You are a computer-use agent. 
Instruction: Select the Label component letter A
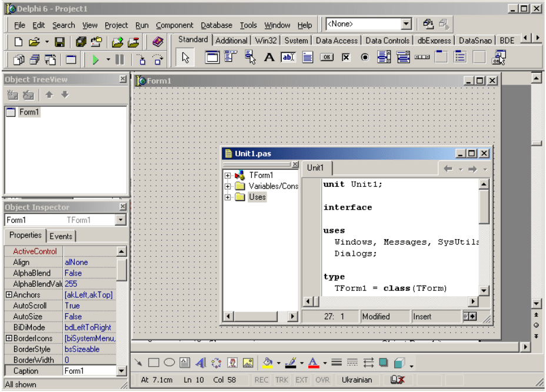[269, 57]
